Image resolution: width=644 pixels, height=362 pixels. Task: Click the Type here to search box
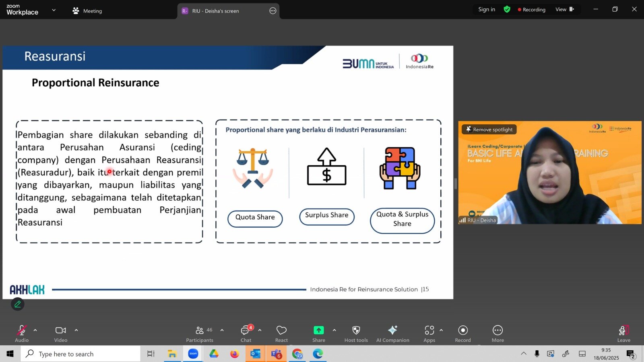pos(80,354)
